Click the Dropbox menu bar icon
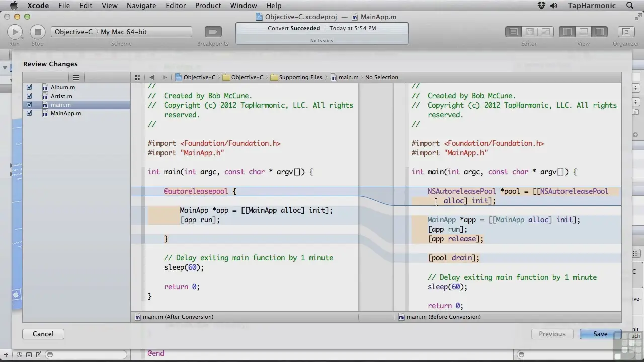Screen dimensions: 644x362 click(541, 6)
